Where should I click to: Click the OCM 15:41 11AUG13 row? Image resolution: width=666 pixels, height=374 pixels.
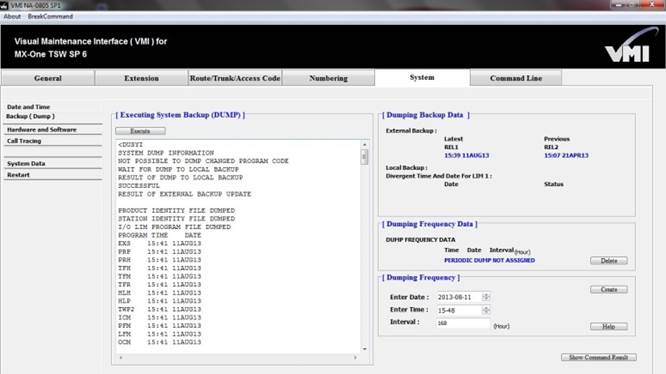pos(160,342)
